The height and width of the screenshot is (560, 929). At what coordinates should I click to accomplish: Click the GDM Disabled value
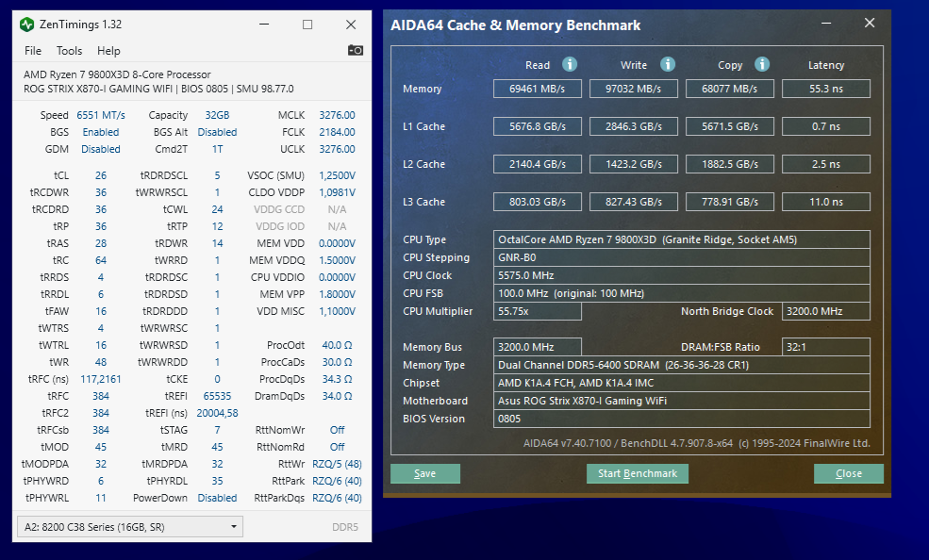click(101, 149)
